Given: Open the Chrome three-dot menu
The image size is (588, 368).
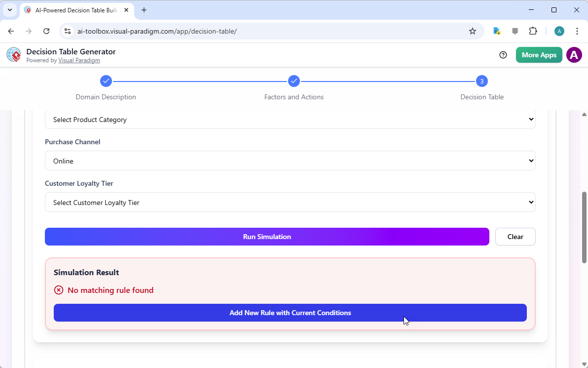Looking at the screenshot, I should pyautogui.click(x=577, y=31).
